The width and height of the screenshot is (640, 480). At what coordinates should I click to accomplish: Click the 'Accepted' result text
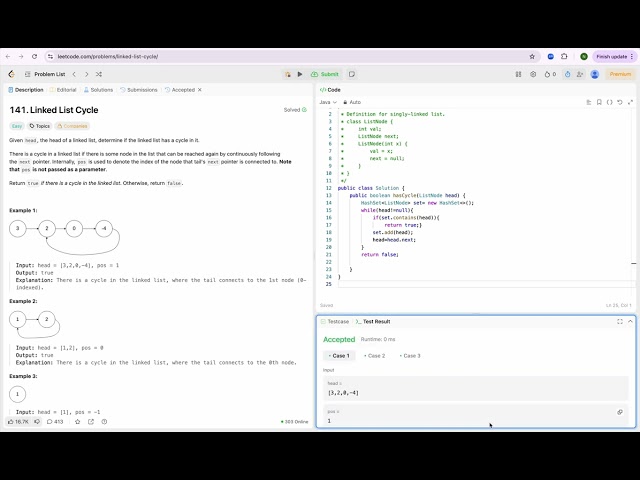coord(339,339)
